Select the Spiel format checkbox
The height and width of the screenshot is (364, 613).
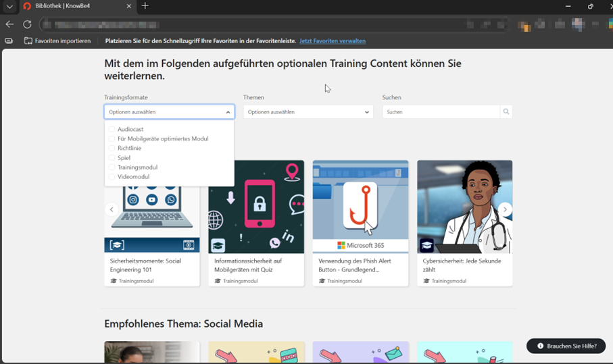pyautogui.click(x=112, y=158)
